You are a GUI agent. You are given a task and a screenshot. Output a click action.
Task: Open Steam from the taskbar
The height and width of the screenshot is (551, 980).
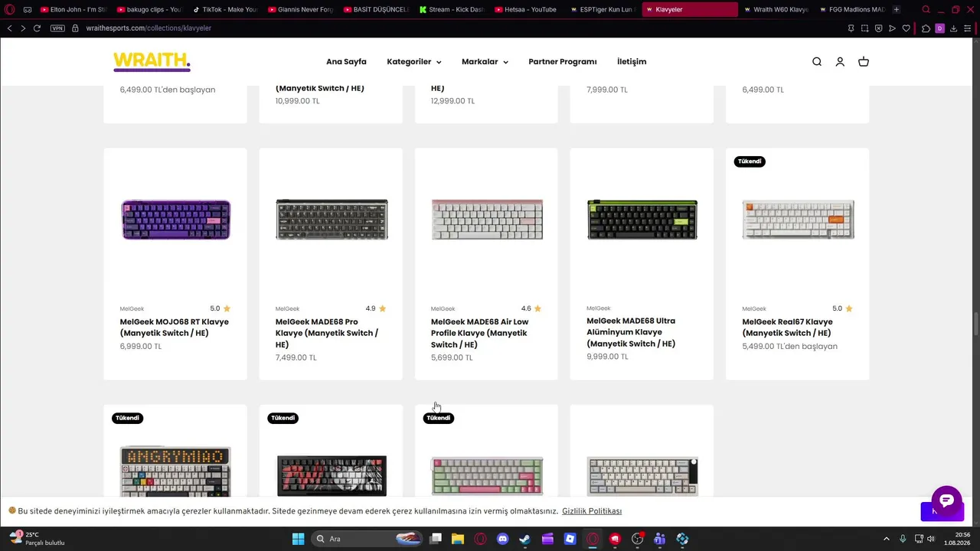pos(524,539)
